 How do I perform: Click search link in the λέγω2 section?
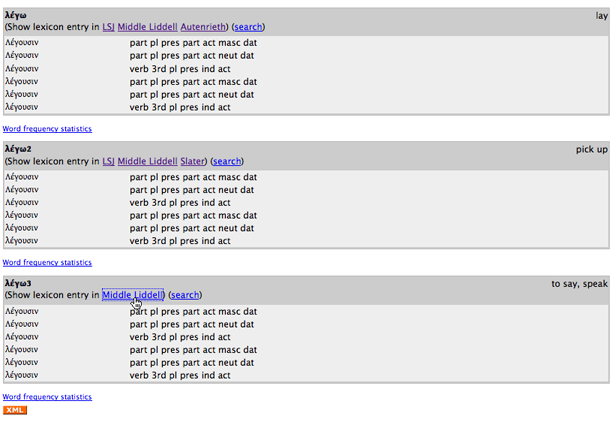226,161
